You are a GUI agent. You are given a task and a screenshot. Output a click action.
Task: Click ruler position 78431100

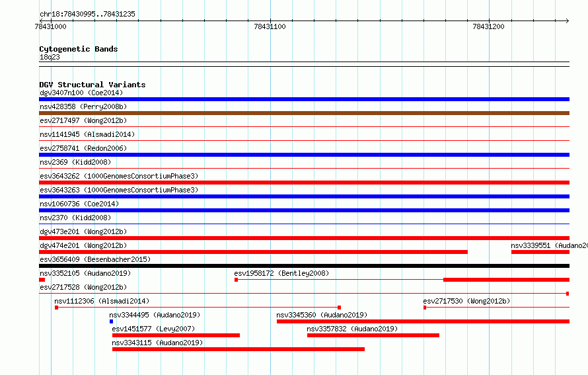(x=270, y=26)
